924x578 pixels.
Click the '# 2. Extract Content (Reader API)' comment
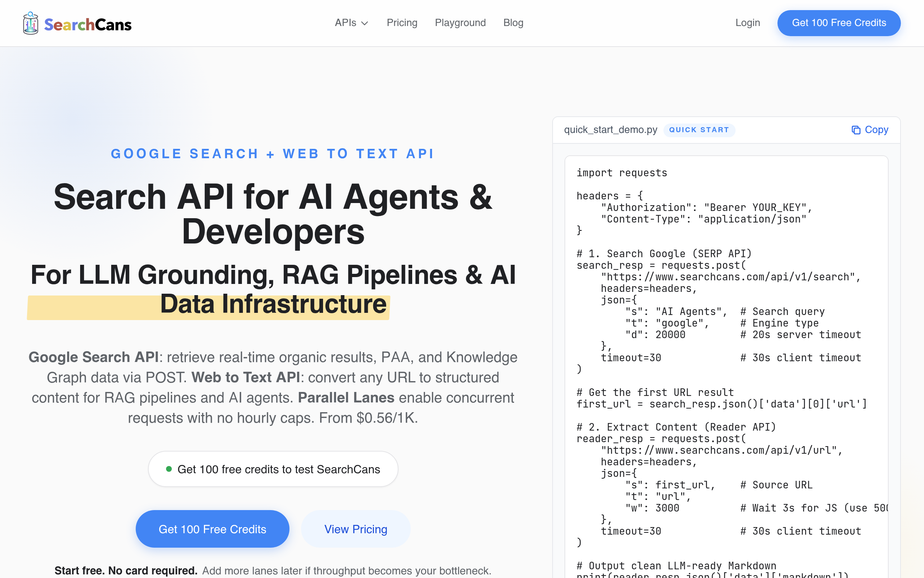(676, 427)
